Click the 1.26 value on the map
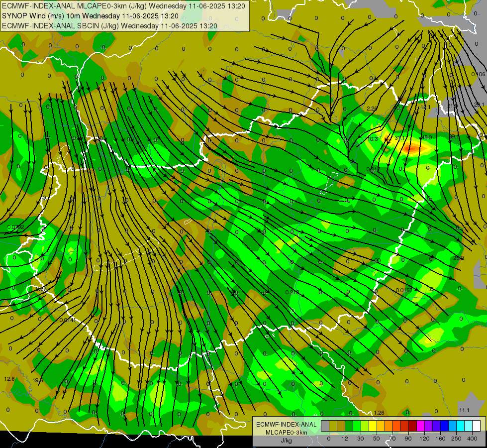This screenshot has height=448, width=487. click(379, 413)
